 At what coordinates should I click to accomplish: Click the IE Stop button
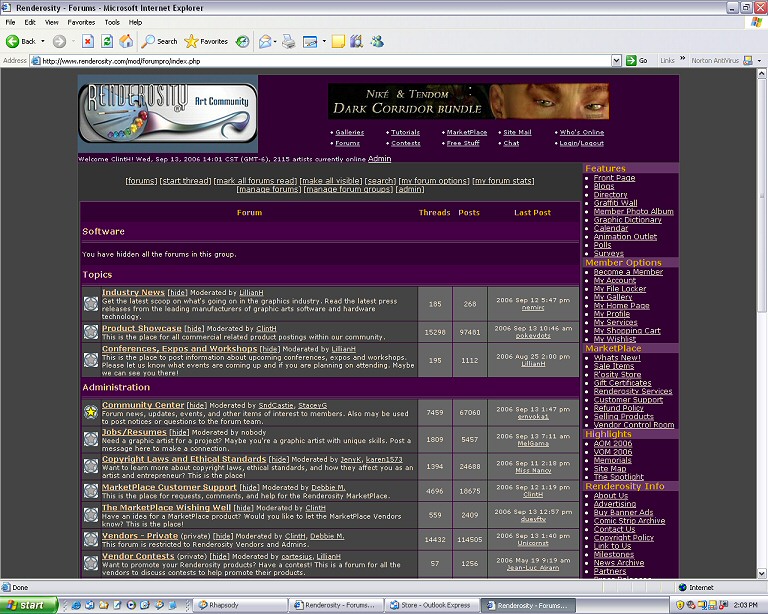(x=88, y=41)
